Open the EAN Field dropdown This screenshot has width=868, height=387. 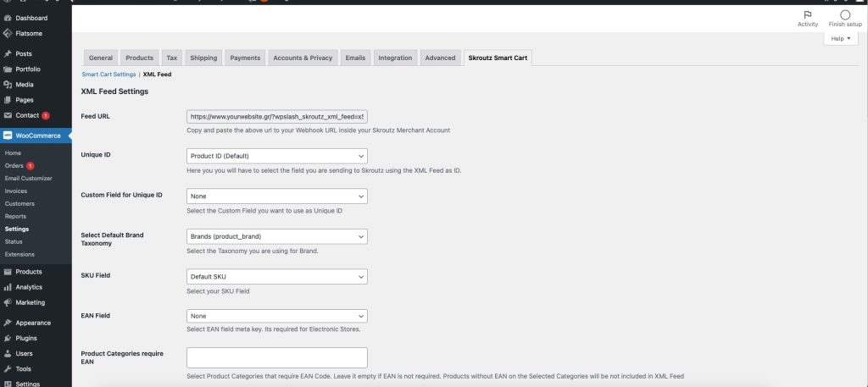pyautogui.click(x=277, y=316)
